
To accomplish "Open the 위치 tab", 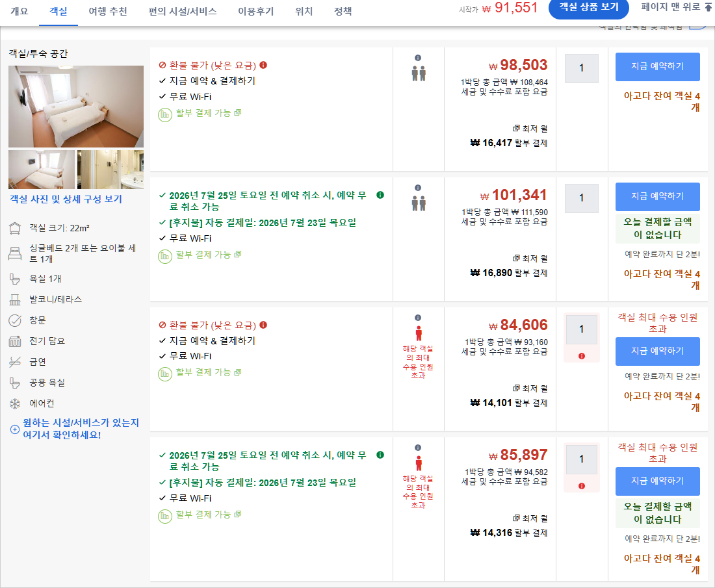I will [x=304, y=11].
